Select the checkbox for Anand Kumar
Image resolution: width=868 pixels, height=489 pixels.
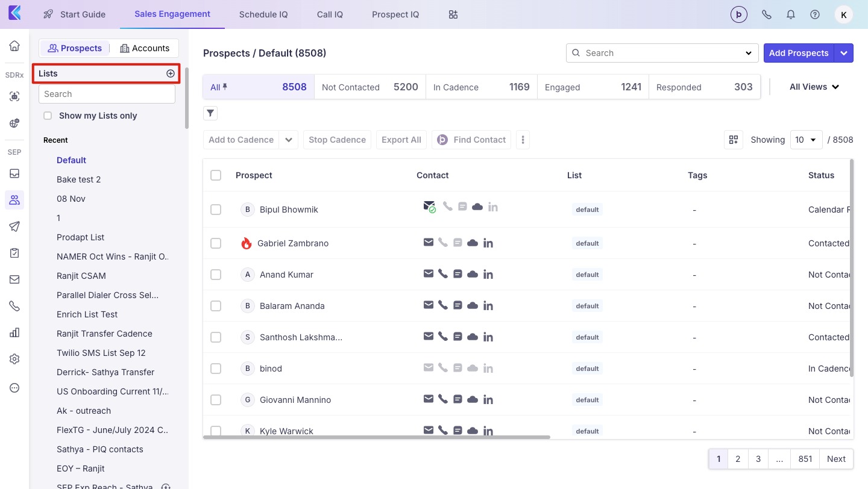click(216, 275)
